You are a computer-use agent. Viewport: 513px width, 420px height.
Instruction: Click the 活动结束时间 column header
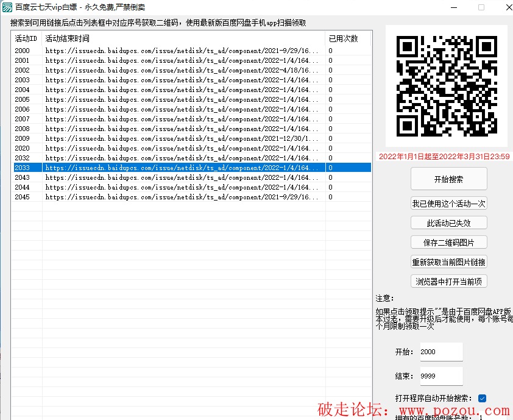[x=183, y=38]
